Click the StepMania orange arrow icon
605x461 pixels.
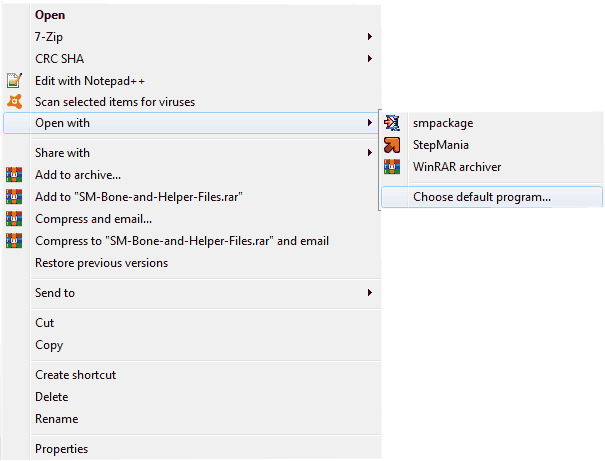(x=392, y=145)
